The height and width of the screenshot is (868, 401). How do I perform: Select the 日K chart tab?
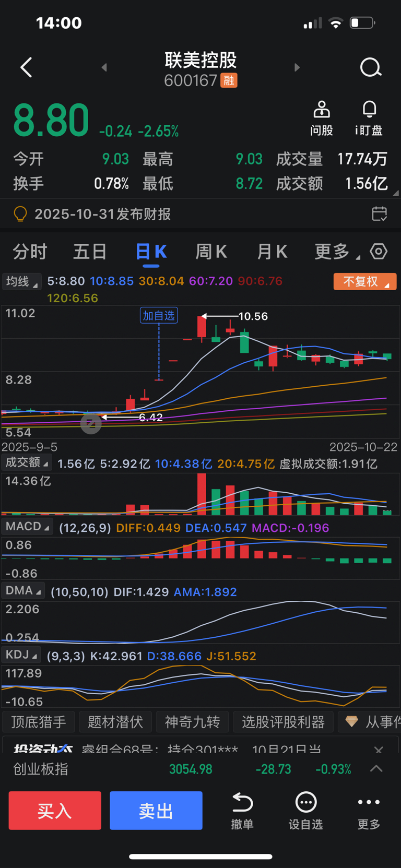click(151, 252)
